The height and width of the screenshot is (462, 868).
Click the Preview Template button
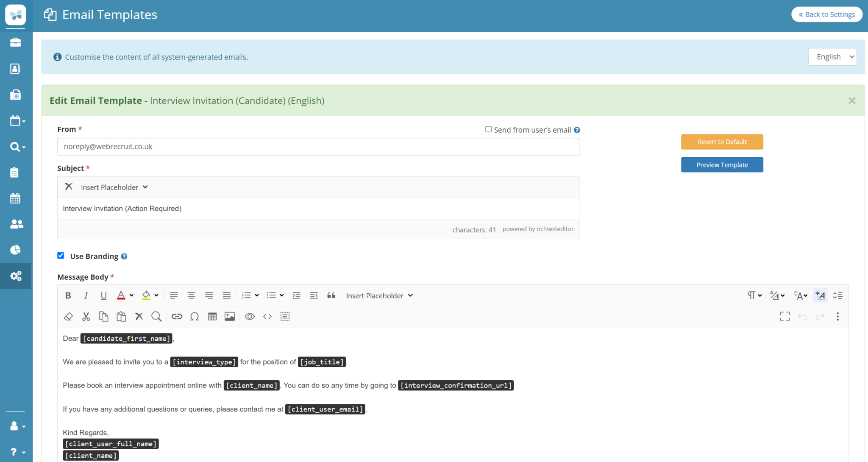(722, 165)
